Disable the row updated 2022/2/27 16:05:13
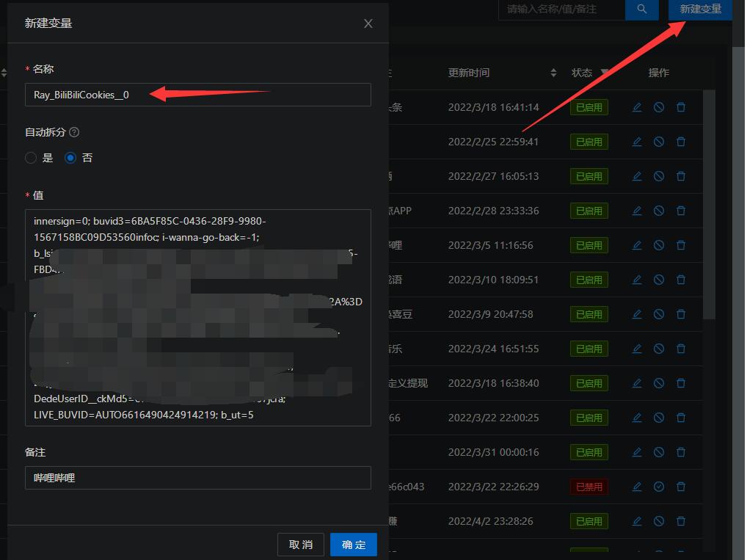Screen dimensions: 747x560 click(658, 176)
